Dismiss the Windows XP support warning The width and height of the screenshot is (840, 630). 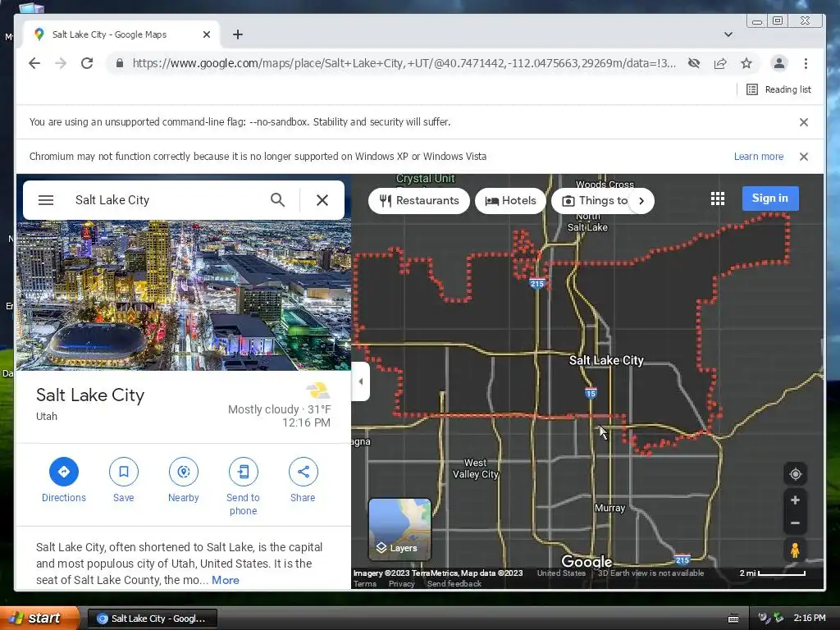(x=804, y=157)
